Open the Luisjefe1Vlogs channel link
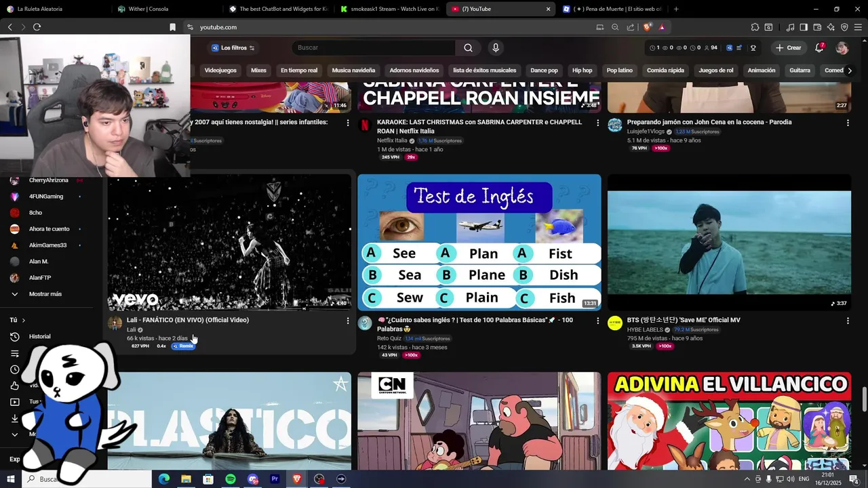 pyautogui.click(x=646, y=131)
